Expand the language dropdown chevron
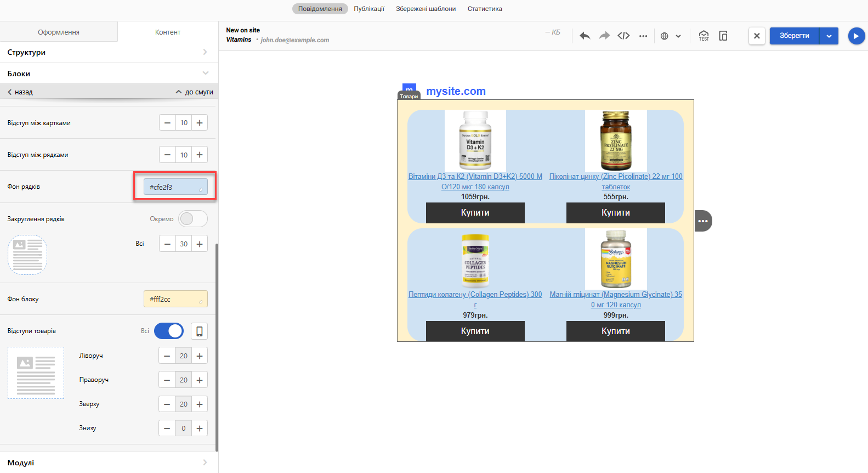 [x=678, y=36]
